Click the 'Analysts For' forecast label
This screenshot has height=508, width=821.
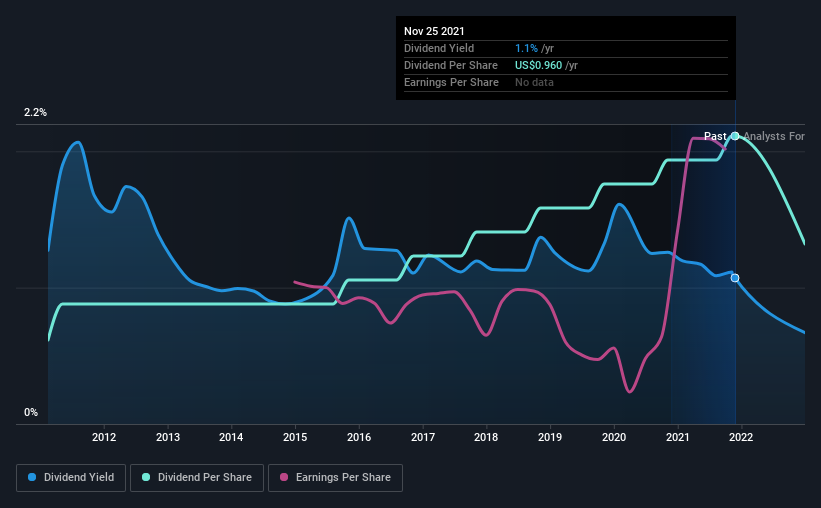774,136
